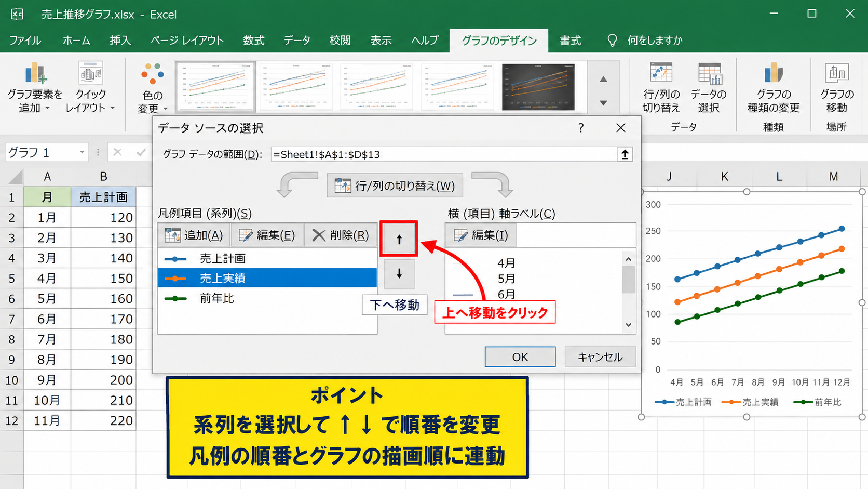Click 削除(R) to remove the series
868x489 pixels.
[340, 235]
